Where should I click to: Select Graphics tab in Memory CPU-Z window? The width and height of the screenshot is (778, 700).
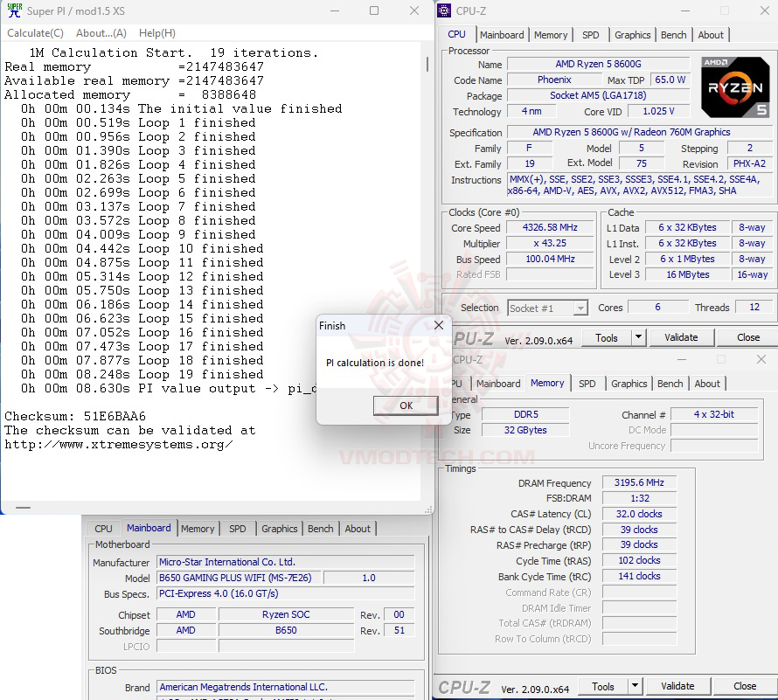pyautogui.click(x=629, y=384)
